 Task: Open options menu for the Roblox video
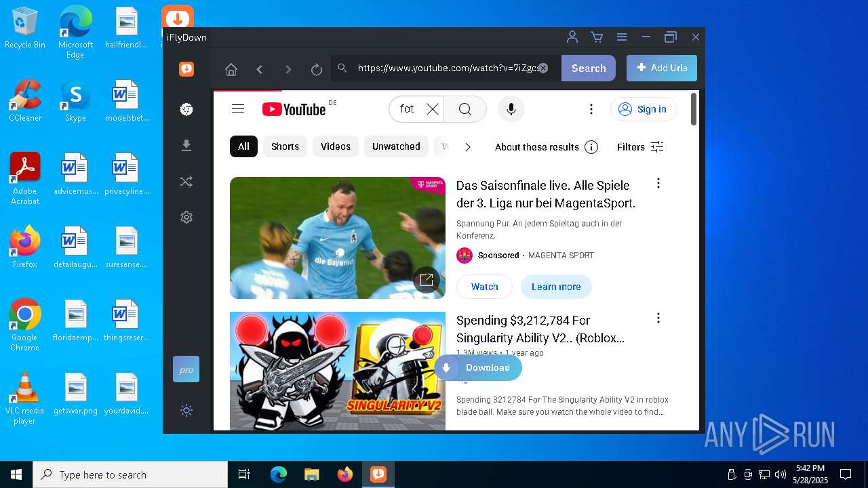658,318
